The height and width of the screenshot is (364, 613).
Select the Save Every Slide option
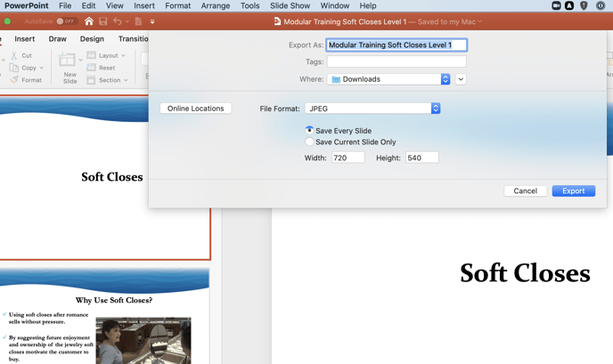tap(310, 131)
